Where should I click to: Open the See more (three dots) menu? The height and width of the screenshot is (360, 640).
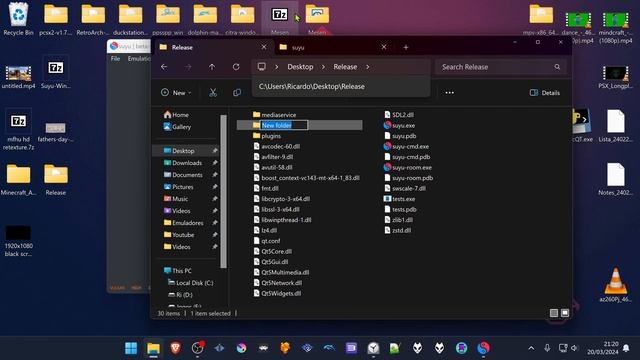point(449,93)
